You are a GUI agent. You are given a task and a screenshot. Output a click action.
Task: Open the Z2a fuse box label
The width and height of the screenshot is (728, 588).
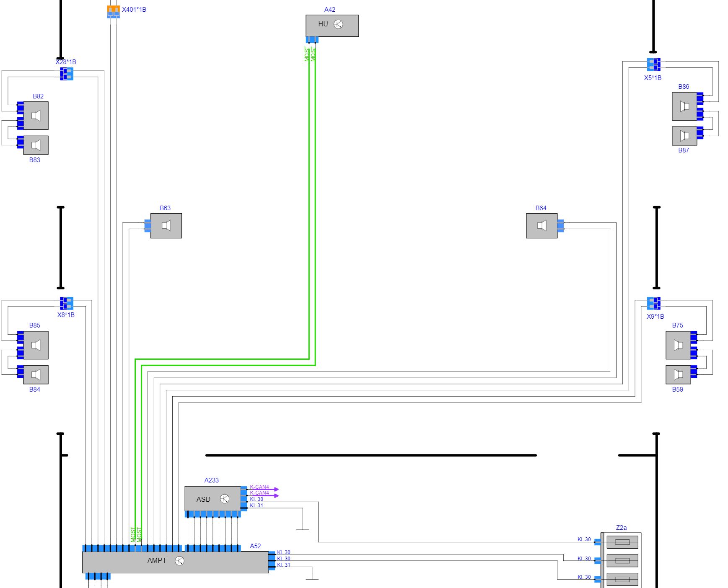[x=622, y=528]
